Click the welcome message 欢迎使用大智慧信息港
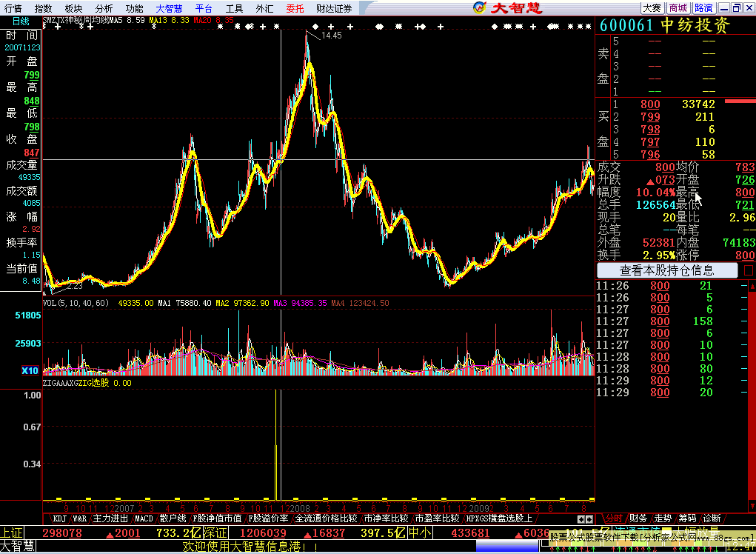Viewport: 756px width, 554px height. 250,547
